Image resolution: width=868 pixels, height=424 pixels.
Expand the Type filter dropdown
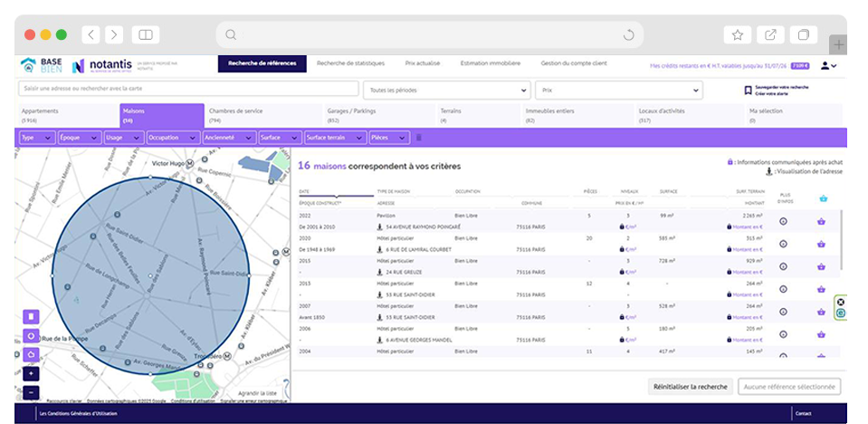[x=36, y=138]
